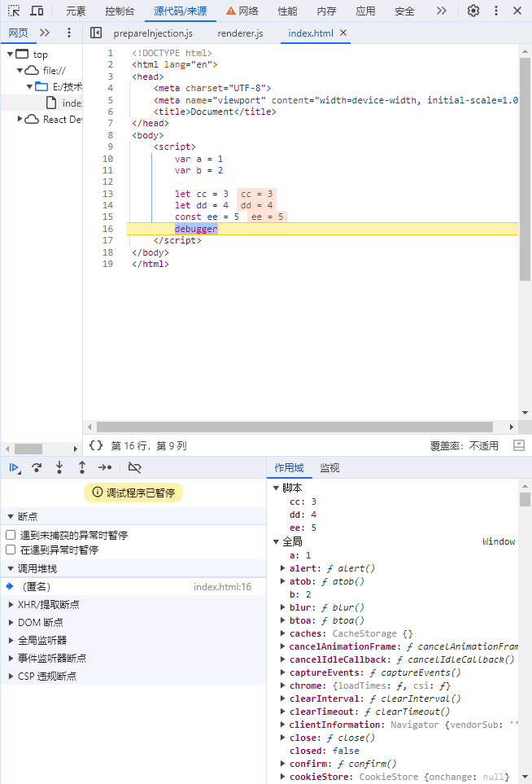Expand the clientInformation Navigator entry
The width and height of the screenshot is (532, 784).
(283, 724)
